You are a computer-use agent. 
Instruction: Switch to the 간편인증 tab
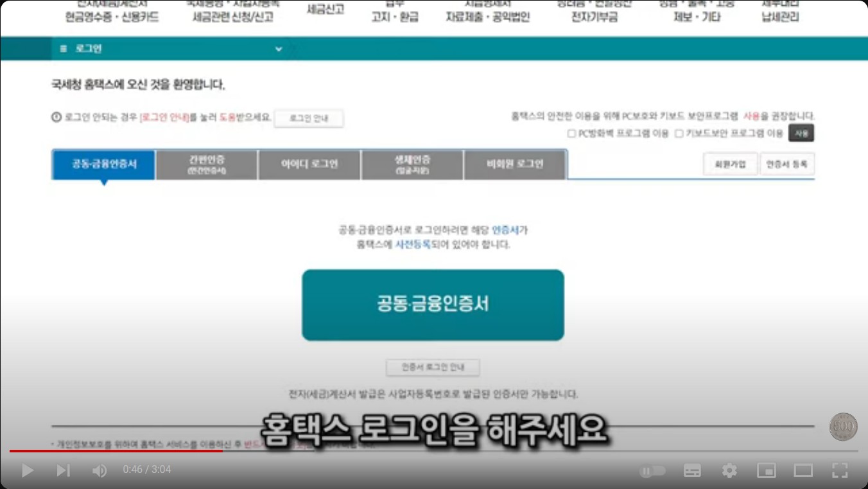point(207,164)
